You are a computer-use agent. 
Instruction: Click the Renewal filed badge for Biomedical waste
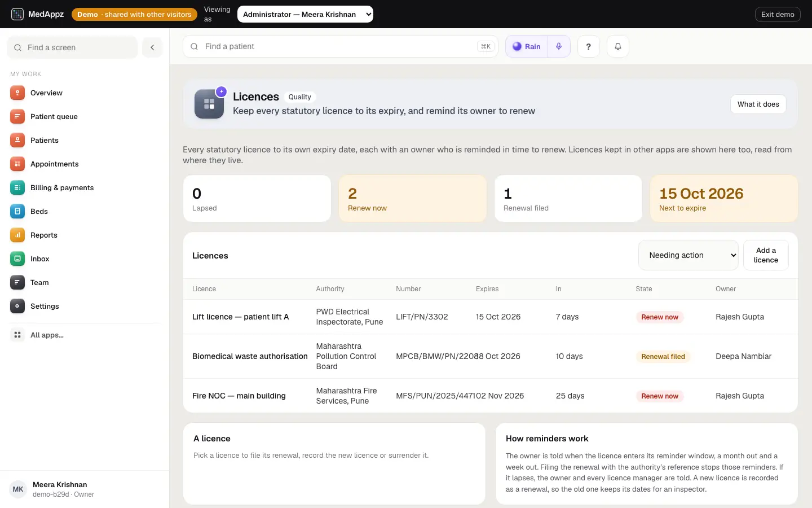(x=663, y=357)
